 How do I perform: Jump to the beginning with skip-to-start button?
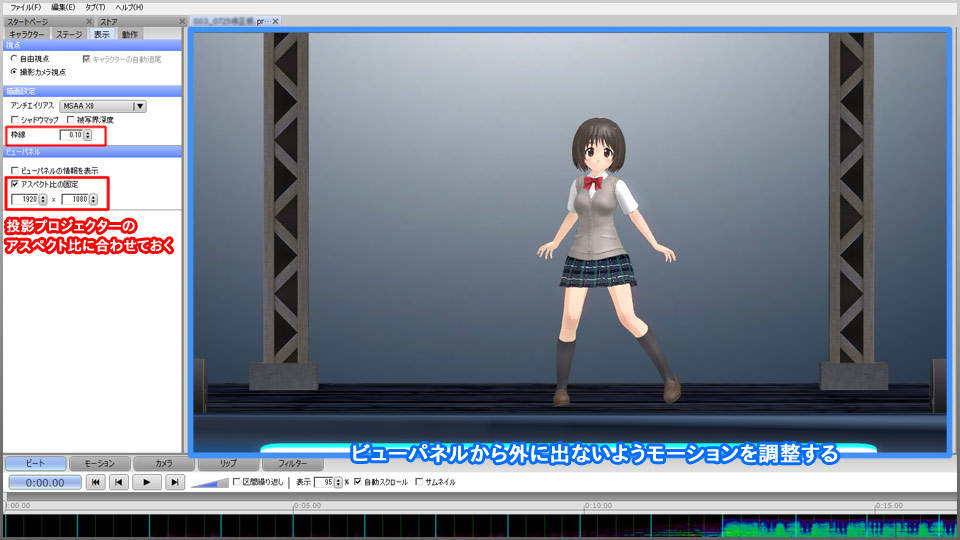[x=95, y=482]
